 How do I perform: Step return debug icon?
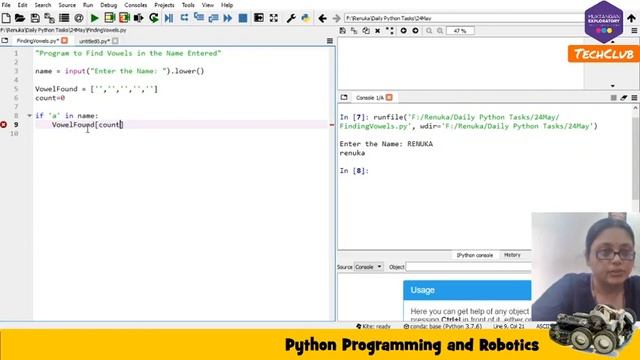[213, 18]
